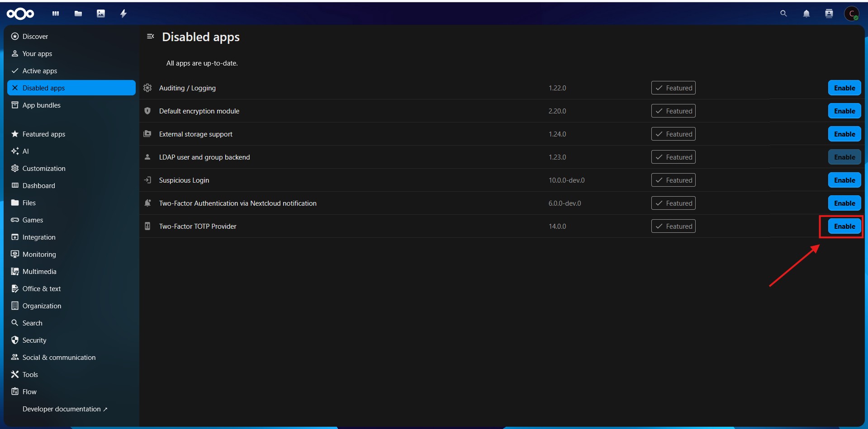Screen dimensions: 868x429
Task: Open the Nextcloud logo home link
Action: click(x=20, y=14)
